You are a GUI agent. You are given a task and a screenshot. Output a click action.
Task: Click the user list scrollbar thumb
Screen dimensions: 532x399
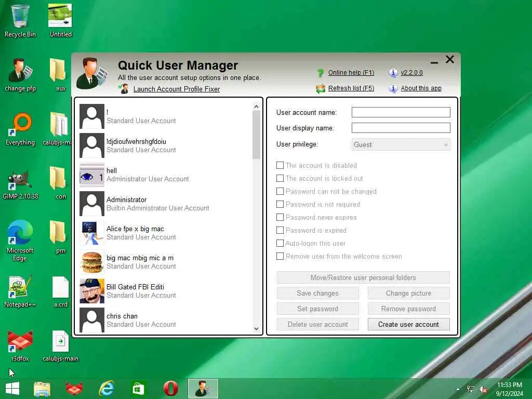tap(257, 135)
